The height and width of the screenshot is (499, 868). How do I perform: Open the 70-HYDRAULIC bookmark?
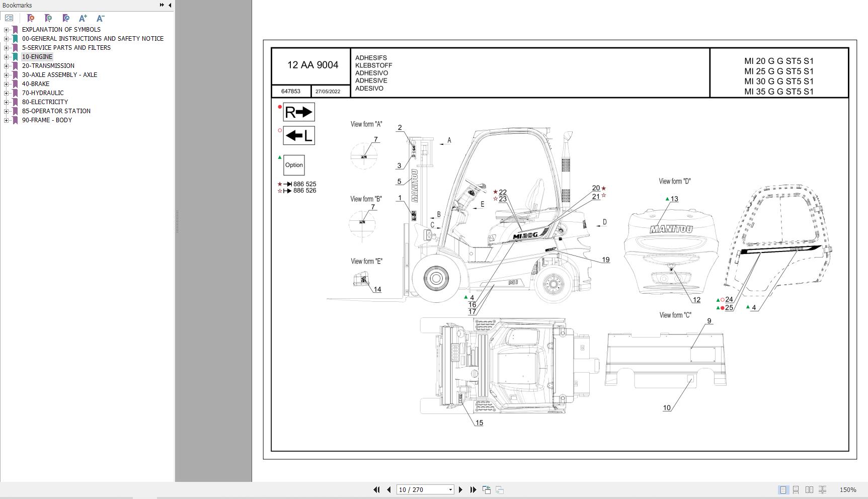coord(43,93)
